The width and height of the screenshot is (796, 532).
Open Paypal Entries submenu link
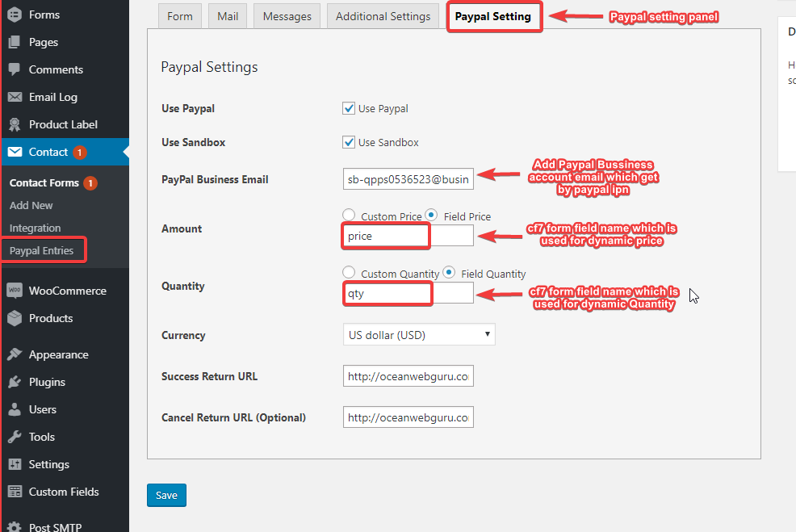click(41, 251)
